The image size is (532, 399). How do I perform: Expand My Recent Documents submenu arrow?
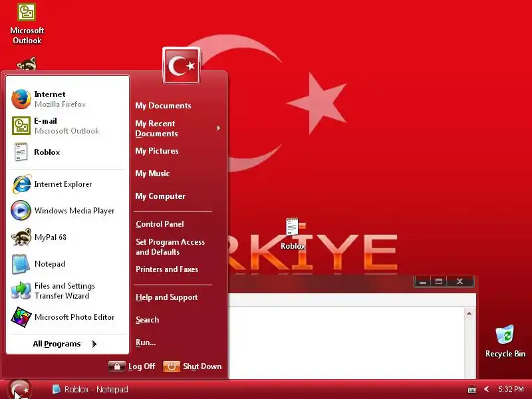click(x=219, y=128)
